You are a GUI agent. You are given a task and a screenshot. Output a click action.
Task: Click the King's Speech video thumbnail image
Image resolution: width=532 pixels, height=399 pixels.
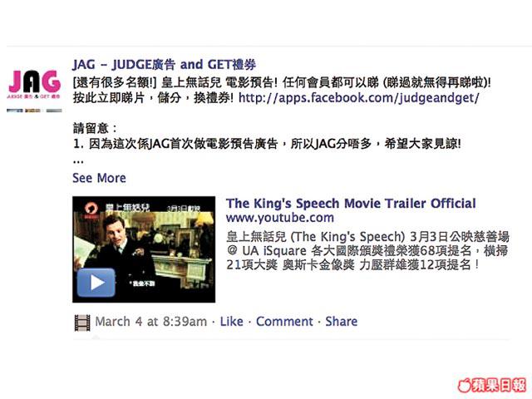[144, 249]
